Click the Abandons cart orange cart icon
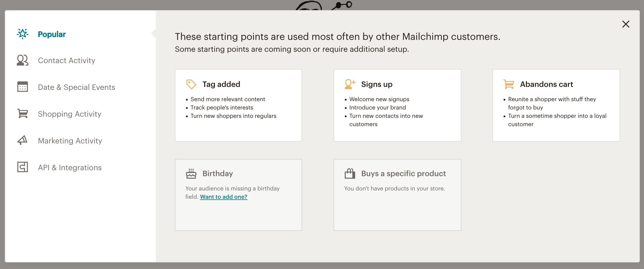The height and width of the screenshot is (269, 644). 509,84
